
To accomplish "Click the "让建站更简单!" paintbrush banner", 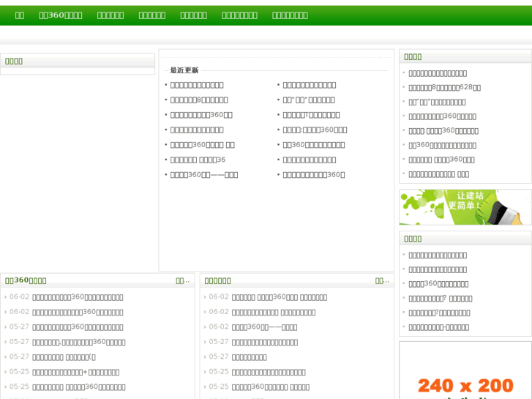I will tap(465, 207).
